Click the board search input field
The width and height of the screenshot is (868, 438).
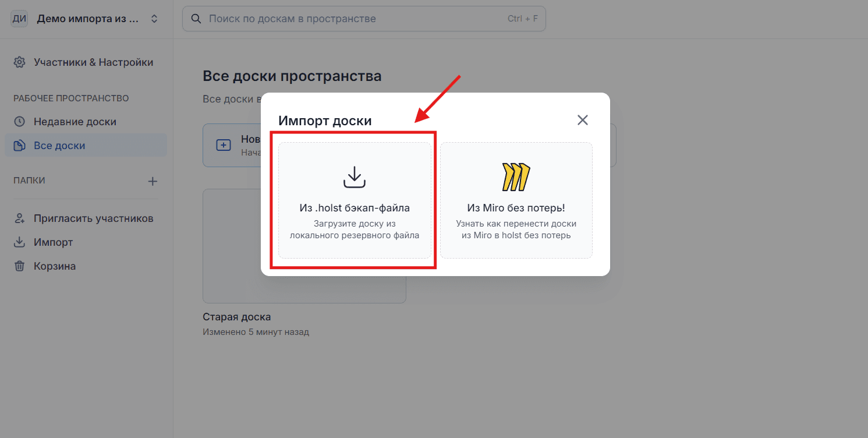point(355,19)
